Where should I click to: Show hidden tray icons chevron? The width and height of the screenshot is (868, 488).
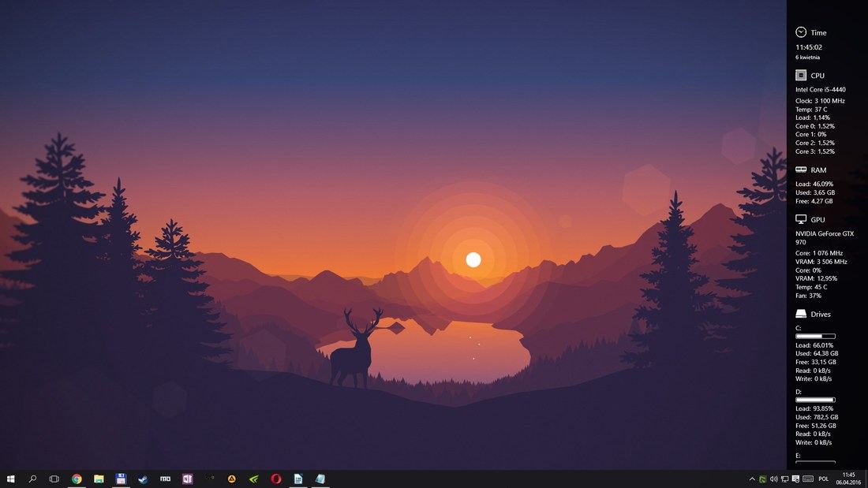tap(752, 479)
